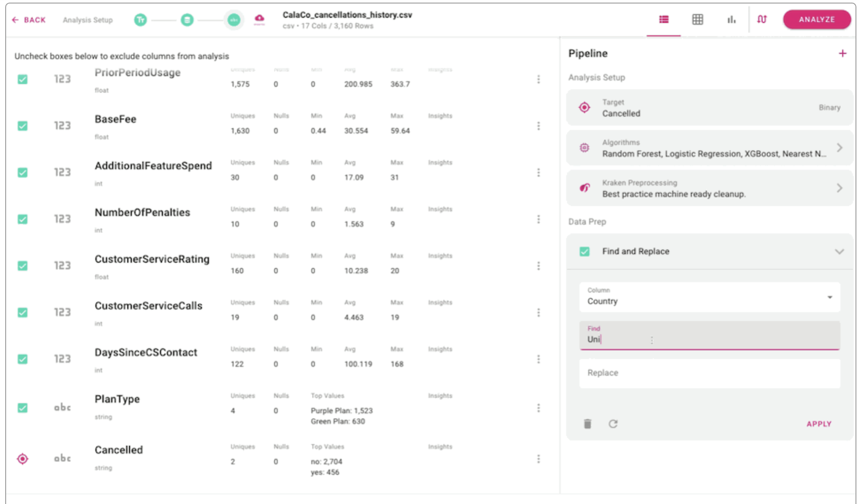Go back using the BACK link
The width and height of the screenshot is (859, 504).
[x=29, y=20]
